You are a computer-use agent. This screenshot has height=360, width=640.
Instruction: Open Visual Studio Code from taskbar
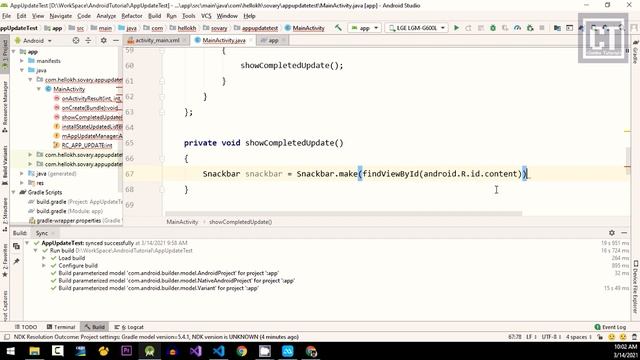(x=219, y=351)
